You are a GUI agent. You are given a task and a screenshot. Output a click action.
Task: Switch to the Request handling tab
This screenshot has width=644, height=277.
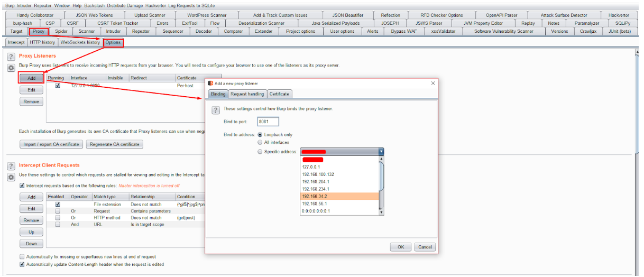point(247,94)
